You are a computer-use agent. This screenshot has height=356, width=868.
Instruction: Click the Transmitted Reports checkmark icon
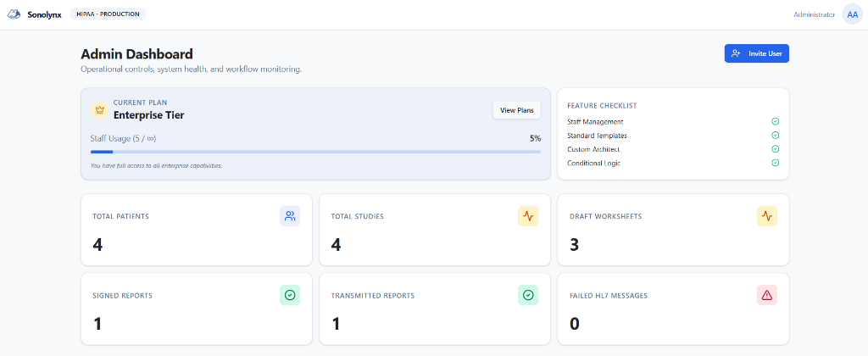pos(528,295)
